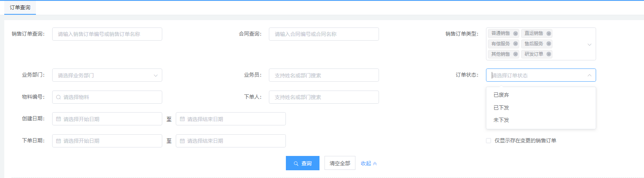Select 已下发 from status list
The image size is (644, 178).
pos(501,108)
